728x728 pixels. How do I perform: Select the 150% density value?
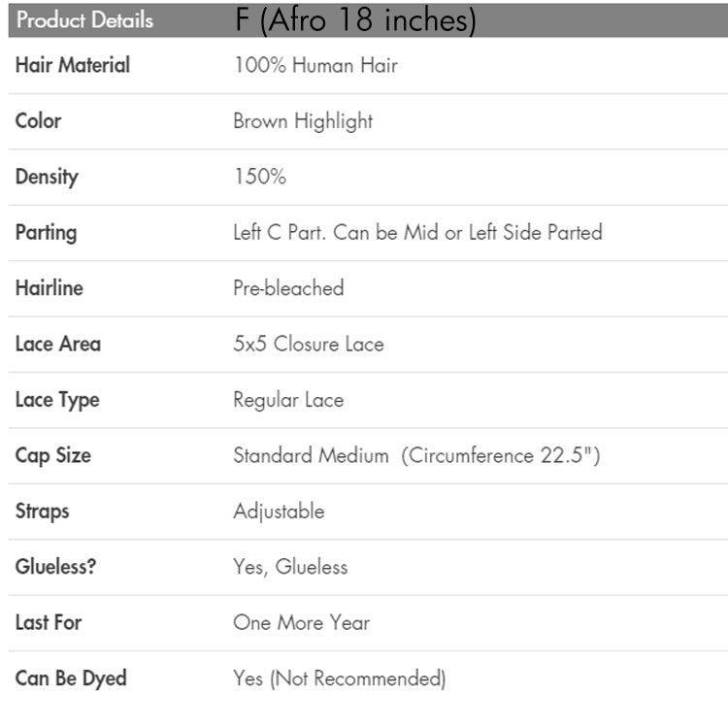coord(260,177)
